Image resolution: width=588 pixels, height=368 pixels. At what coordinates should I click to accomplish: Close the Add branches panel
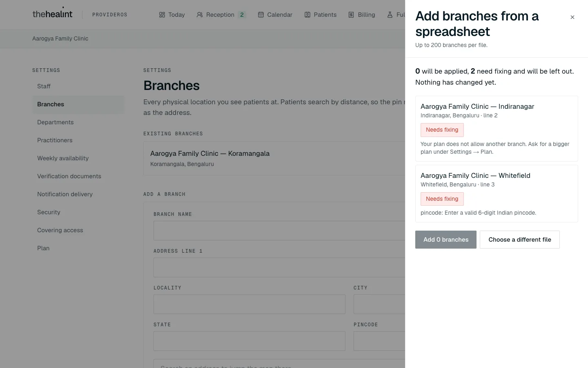coord(572,17)
